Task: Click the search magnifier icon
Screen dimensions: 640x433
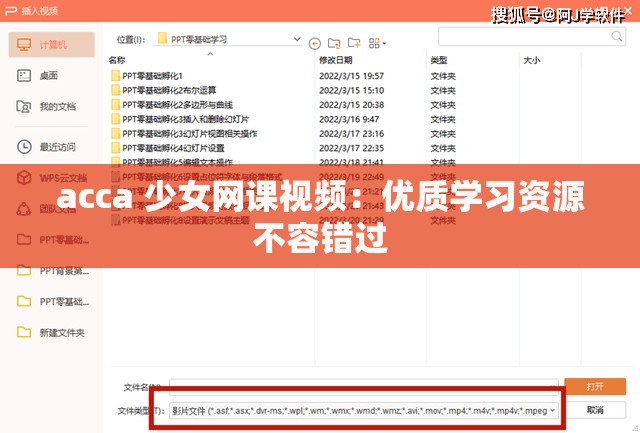Action: point(617,36)
